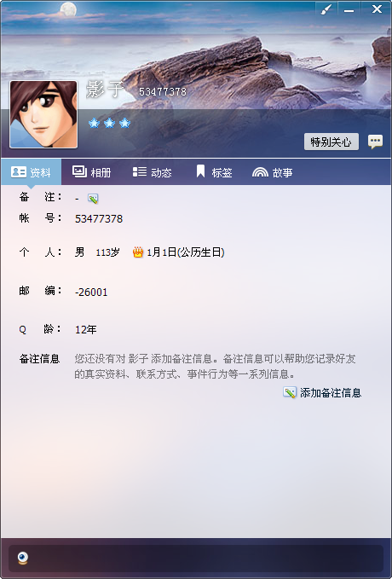Select the 资料 tab
Screen dimensions: 392x579
click(x=31, y=172)
